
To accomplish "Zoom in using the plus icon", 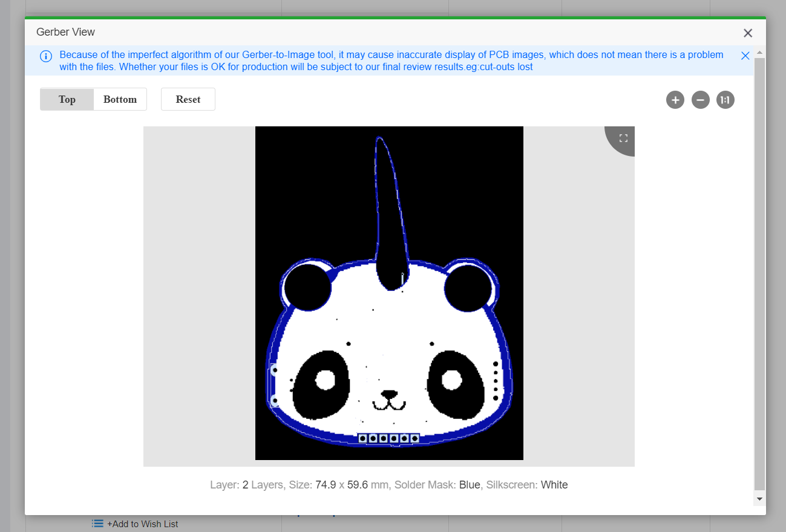I will pyautogui.click(x=675, y=99).
